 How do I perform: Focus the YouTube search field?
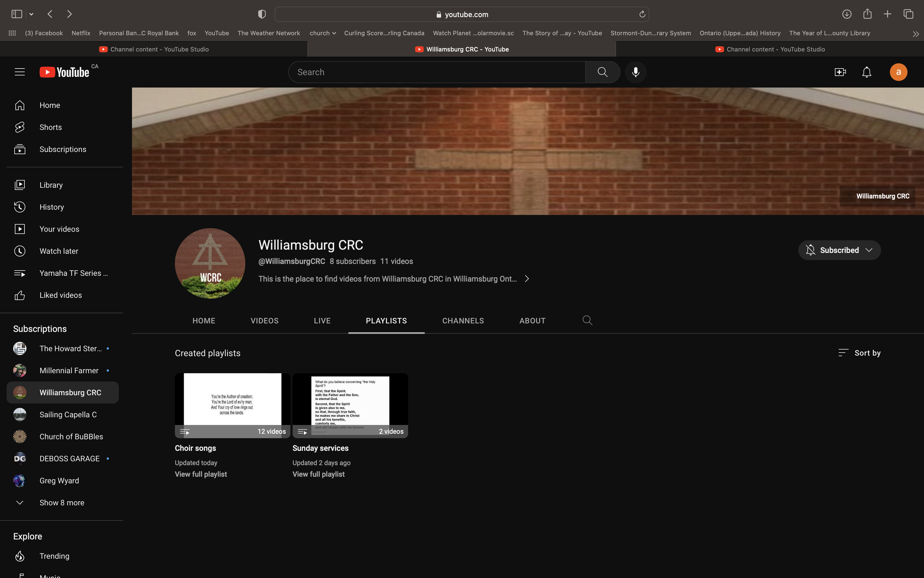(x=437, y=72)
